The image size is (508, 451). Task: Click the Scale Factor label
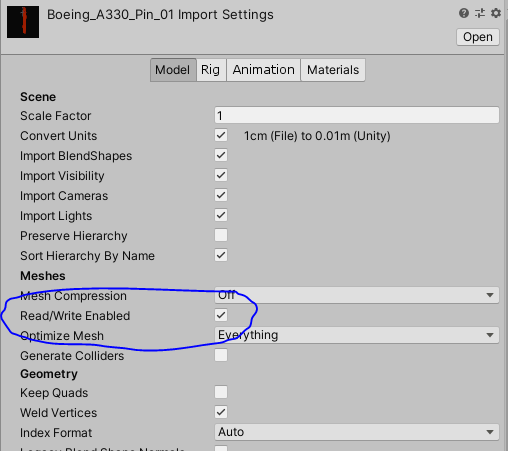[56, 116]
